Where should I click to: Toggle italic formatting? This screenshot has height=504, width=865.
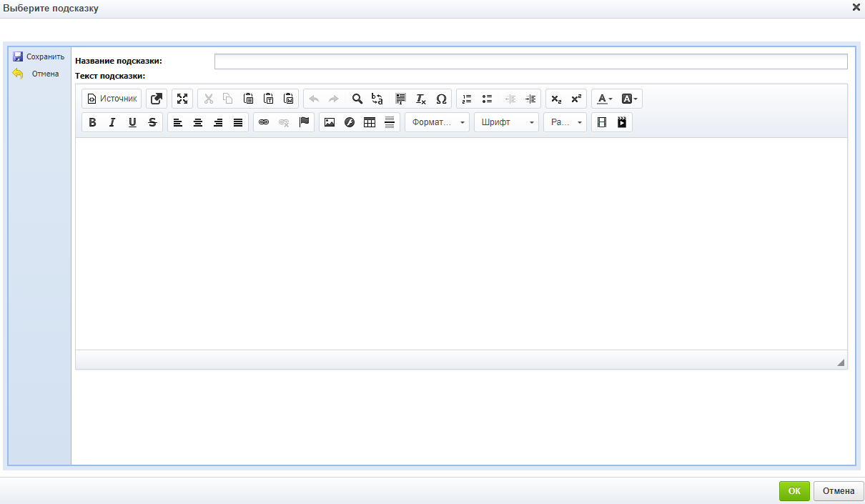pyautogui.click(x=112, y=122)
